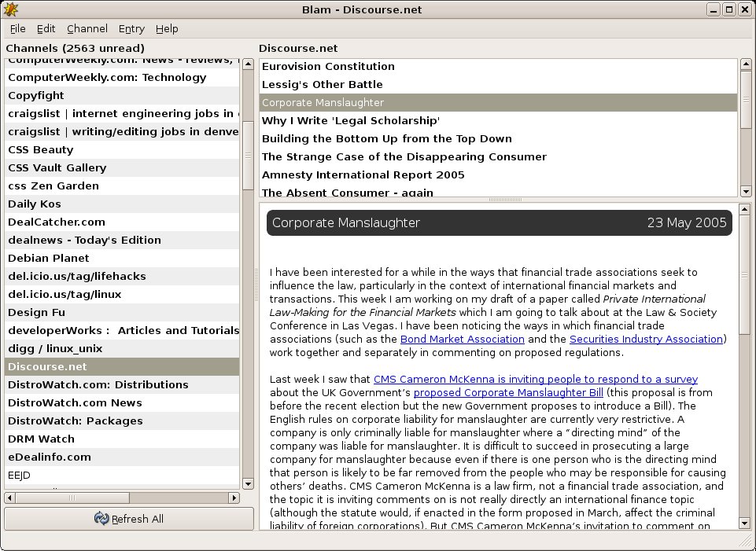Select the Eurovision Constitution entry
Viewport: 756px width, 551px height.
click(x=498, y=67)
